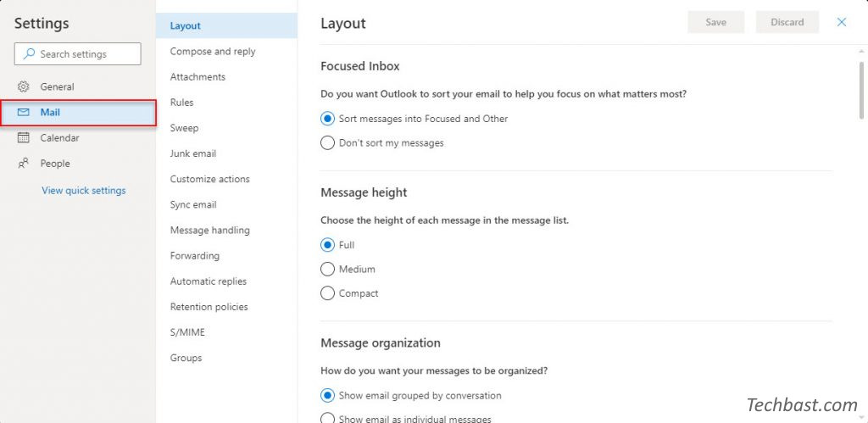This screenshot has height=423, width=868.
Task: Close settings with the X icon
Action: click(842, 22)
